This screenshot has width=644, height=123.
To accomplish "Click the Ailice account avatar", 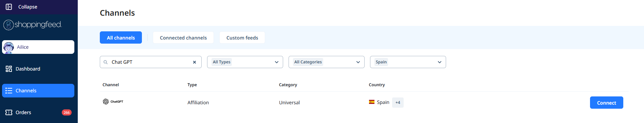I will pos(9,47).
